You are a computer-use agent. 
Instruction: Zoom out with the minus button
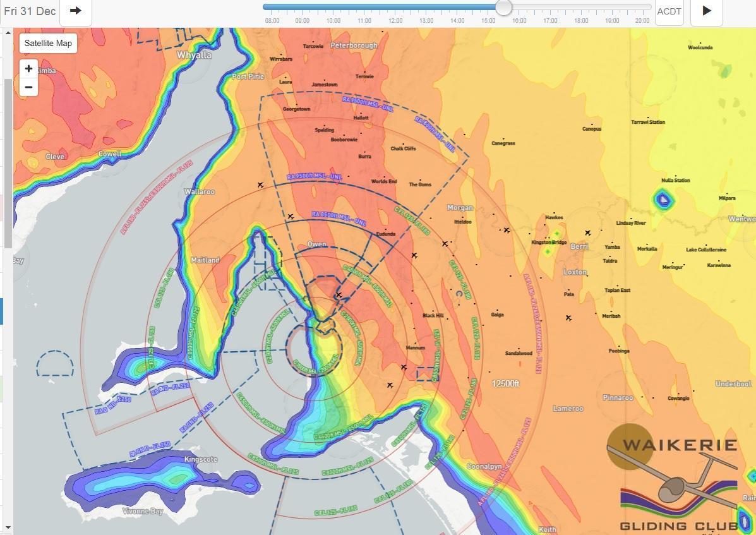(x=28, y=87)
